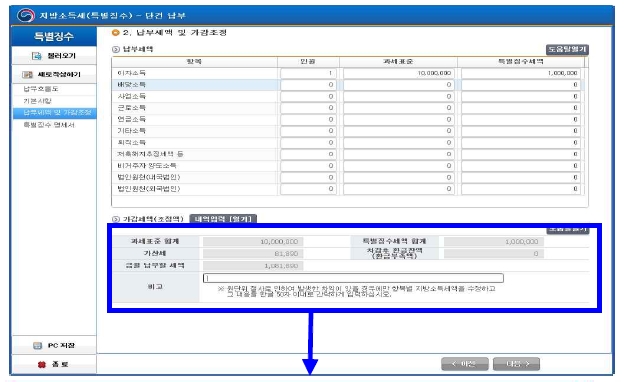627x382 pixels.
Task: Click 새로작성하기 label in sidebar
Action: tap(59, 75)
